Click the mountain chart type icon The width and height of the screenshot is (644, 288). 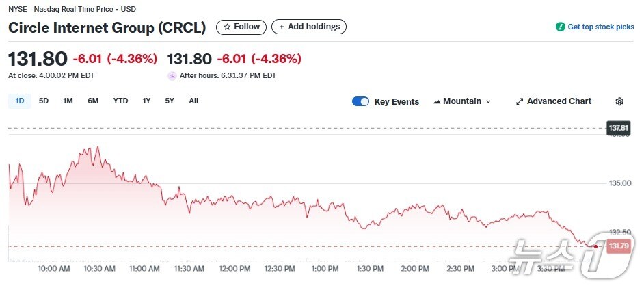tap(437, 101)
